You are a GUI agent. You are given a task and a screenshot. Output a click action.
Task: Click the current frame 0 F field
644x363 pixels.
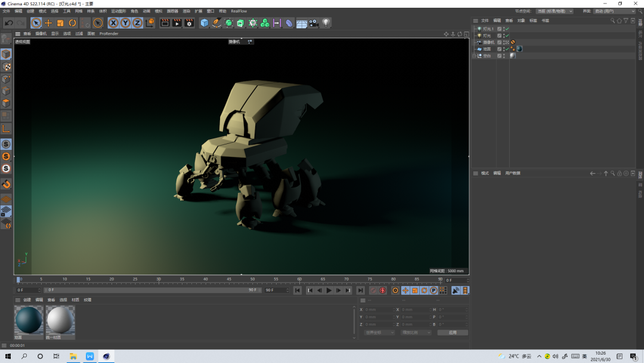[29, 290]
